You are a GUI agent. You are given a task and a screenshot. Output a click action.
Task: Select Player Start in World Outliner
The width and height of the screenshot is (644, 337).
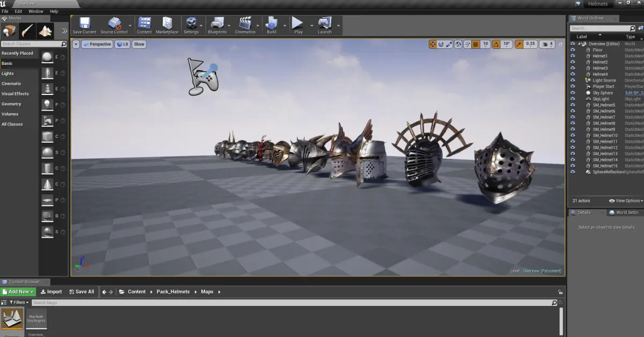pos(604,86)
